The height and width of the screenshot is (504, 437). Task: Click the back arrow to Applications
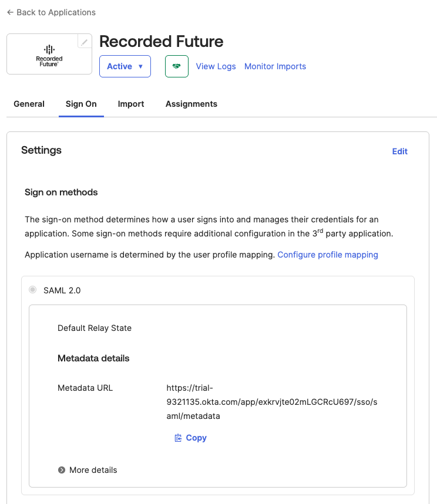pos(10,12)
